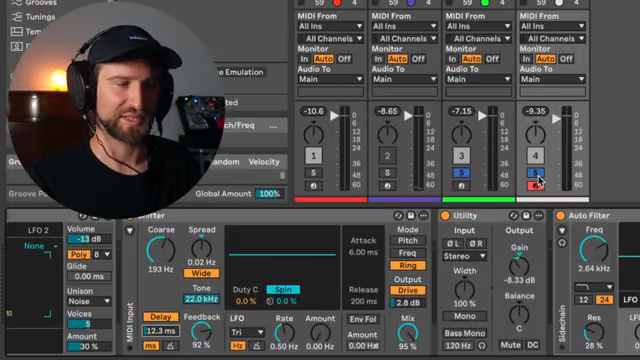Arm track 2 with its record button
The width and height of the screenshot is (640, 360).
click(387, 186)
